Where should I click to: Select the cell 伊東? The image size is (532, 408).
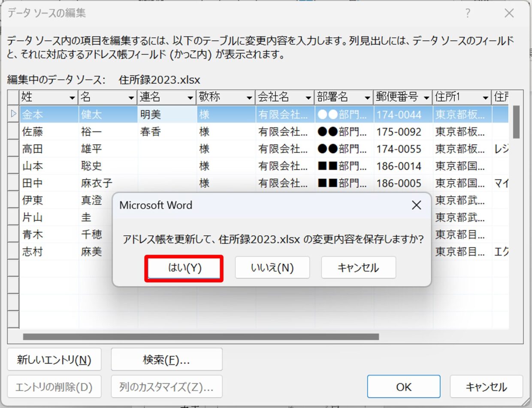(x=49, y=201)
